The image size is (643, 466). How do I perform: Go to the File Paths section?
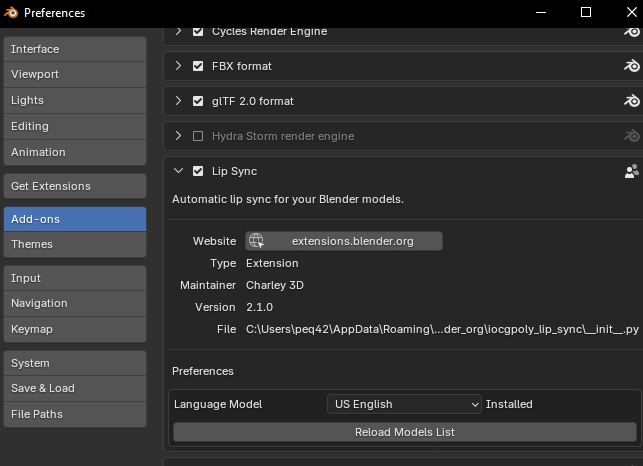[74, 414]
